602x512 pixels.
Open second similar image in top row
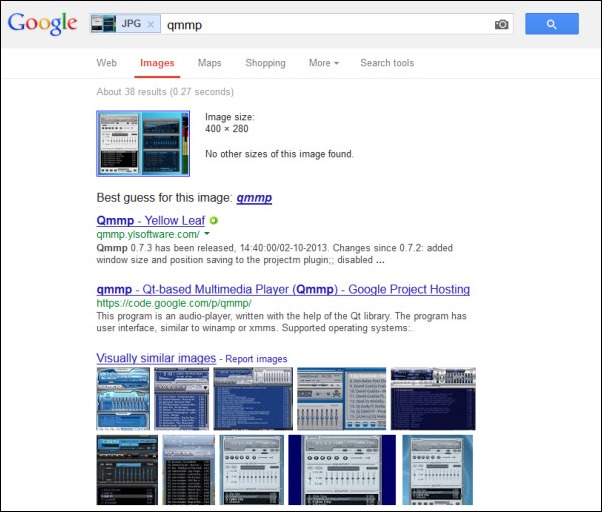tap(182, 399)
